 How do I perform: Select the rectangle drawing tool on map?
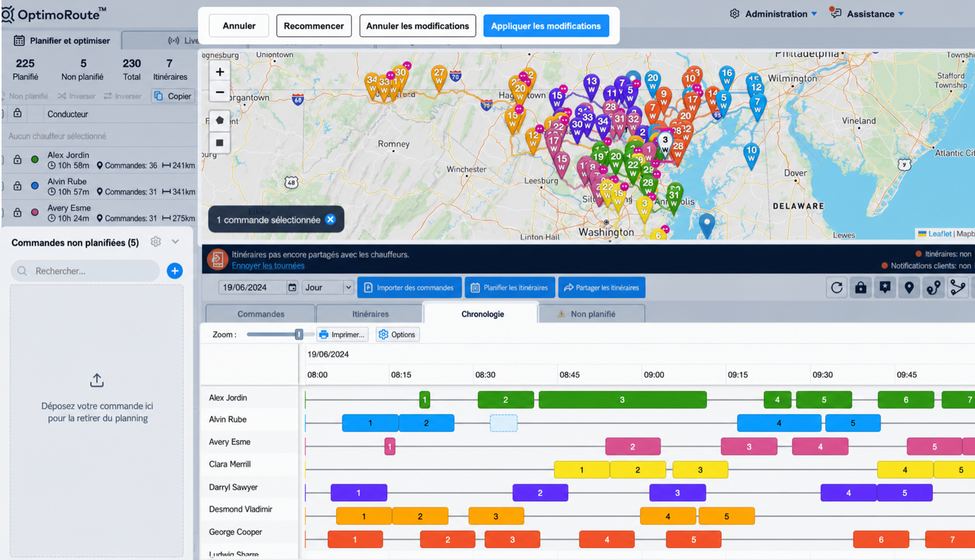click(x=220, y=142)
